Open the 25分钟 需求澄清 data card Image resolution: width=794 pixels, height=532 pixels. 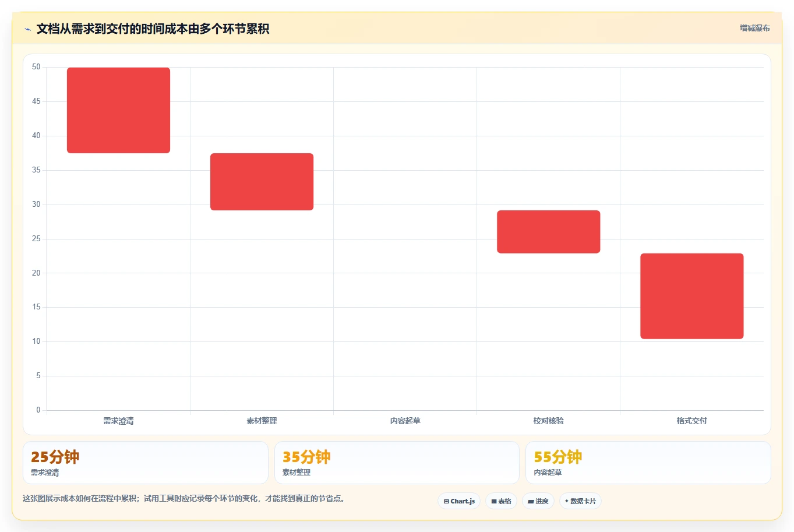pyautogui.click(x=145, y=463)
